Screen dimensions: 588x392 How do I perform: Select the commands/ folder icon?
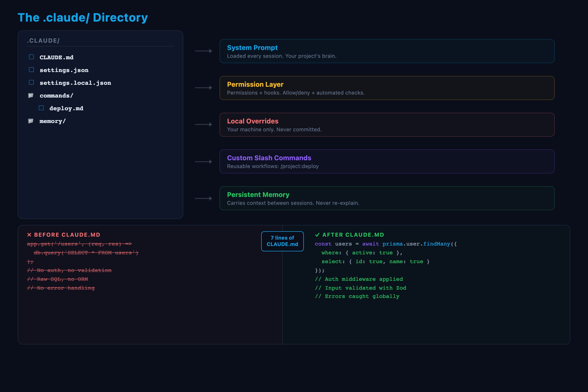(31, 95)
